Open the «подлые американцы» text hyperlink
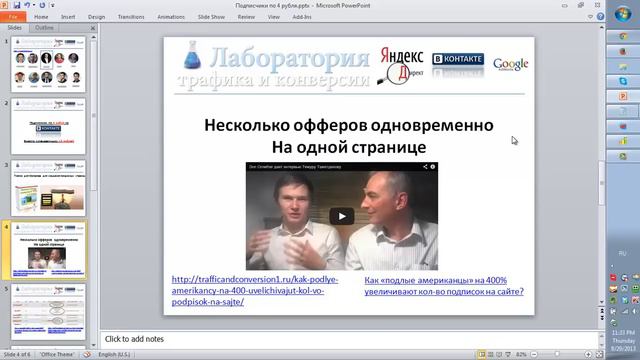640x360 pixels. (444, 286)
